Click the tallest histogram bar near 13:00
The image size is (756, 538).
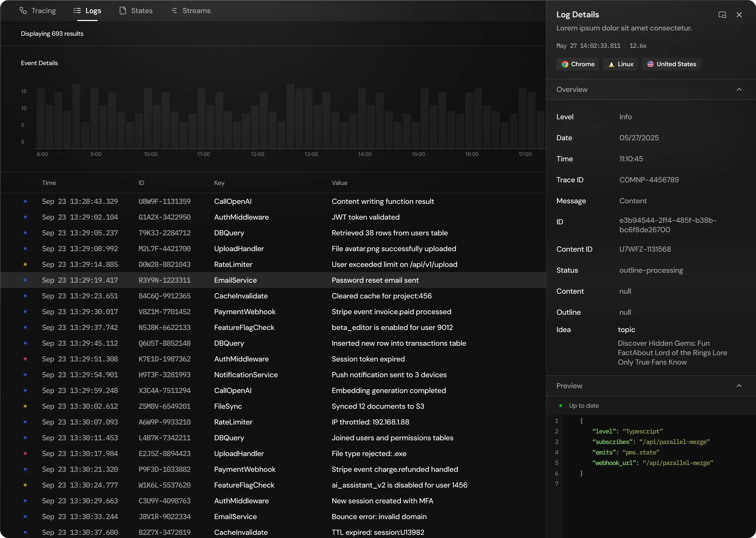tap(291, 116)
